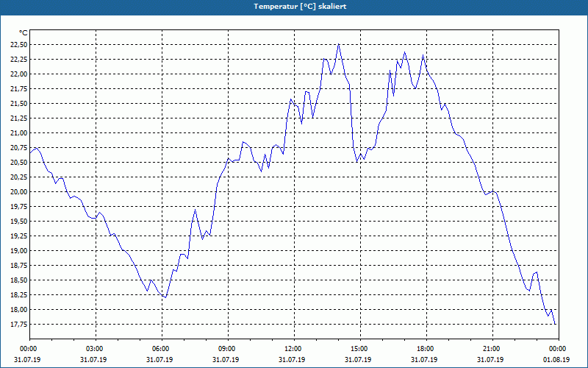Click the 12:00 time label
This screenshot has width=588, height=368.
[x=292, y=349]
